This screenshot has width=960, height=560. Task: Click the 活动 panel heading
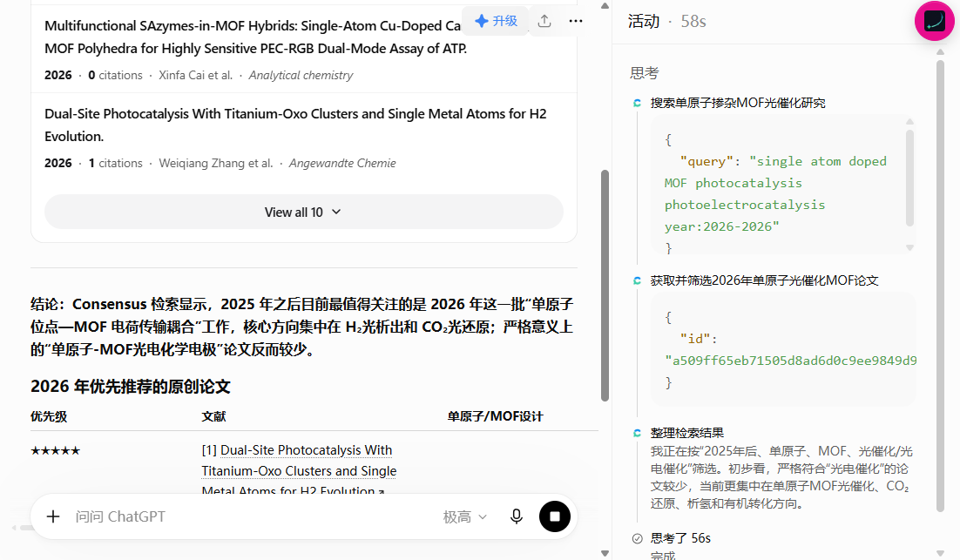[x=644, y=22]
